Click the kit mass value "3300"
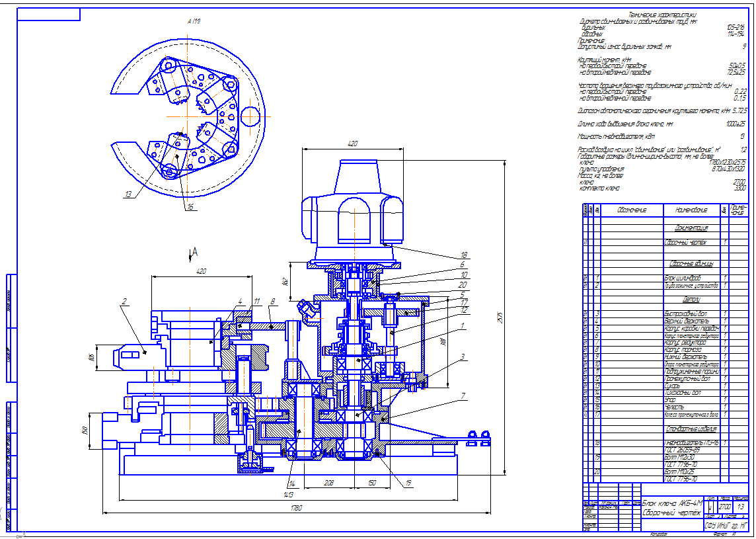The width and height of the screenshot is (756, 539). 739,188
